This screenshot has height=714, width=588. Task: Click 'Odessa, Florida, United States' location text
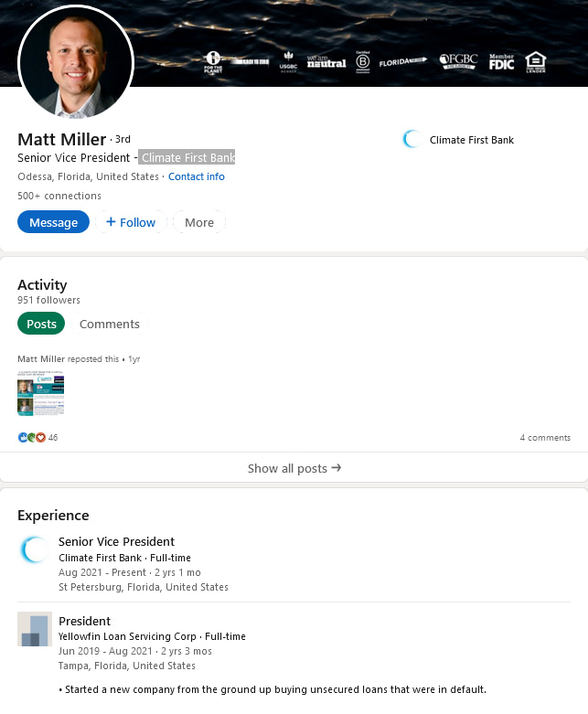(x=88, y=176)
